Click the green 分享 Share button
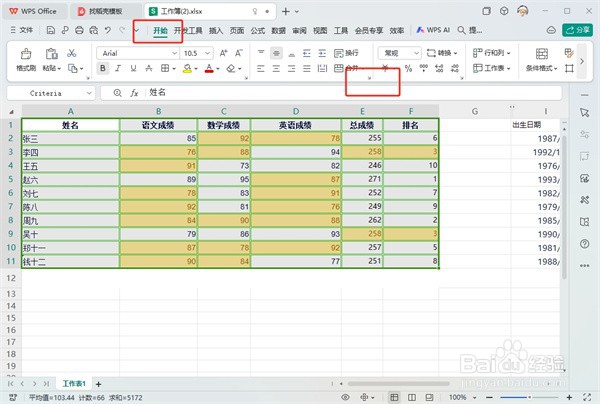Image resolution: width=600 pixels, height=404 pixels. click(x=577, y=30)
